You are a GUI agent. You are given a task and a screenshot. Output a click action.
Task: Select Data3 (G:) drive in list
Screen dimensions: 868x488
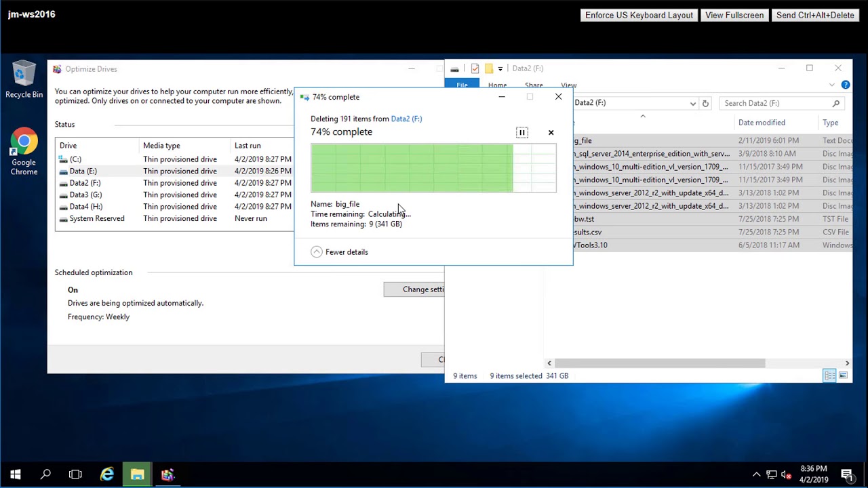85,195
